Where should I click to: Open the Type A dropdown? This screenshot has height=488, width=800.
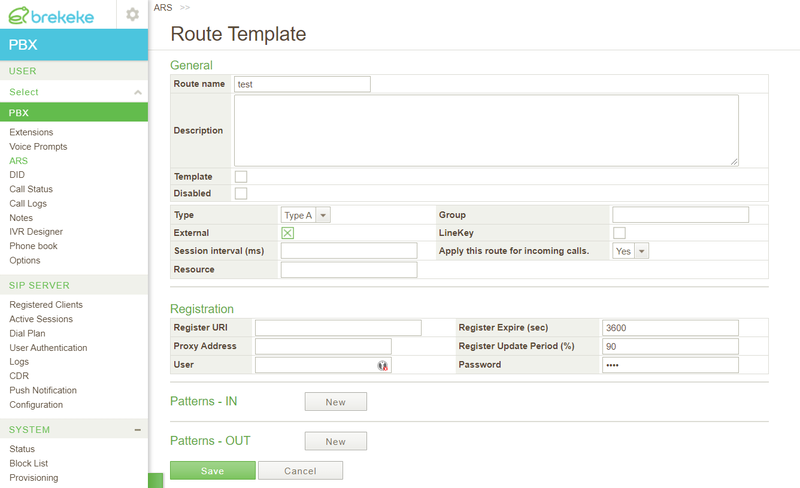click(306, 215)
